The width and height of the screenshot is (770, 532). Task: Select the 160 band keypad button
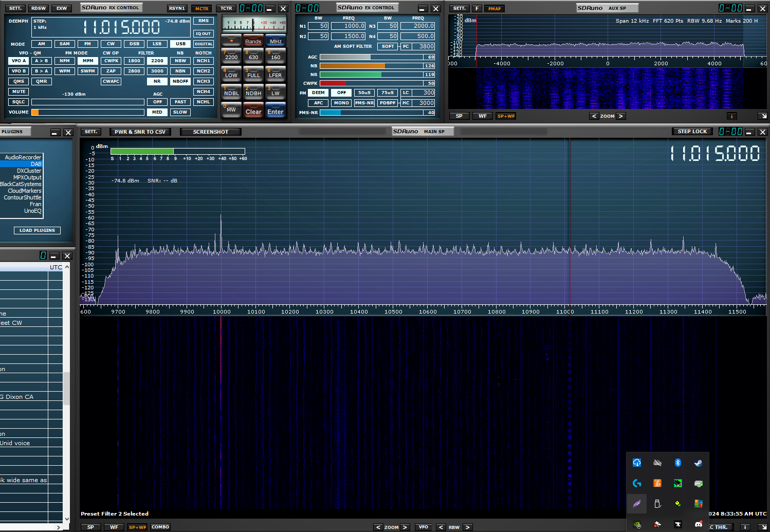[x=276, y=56]
